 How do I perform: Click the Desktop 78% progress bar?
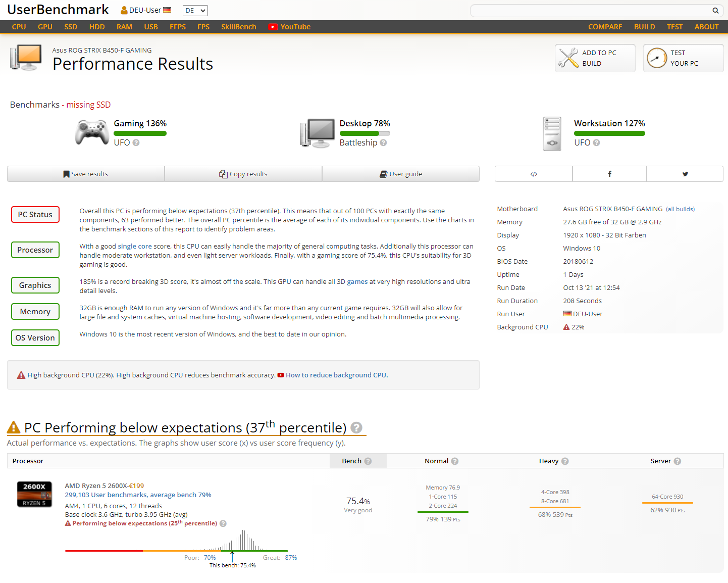pos(365,133)
